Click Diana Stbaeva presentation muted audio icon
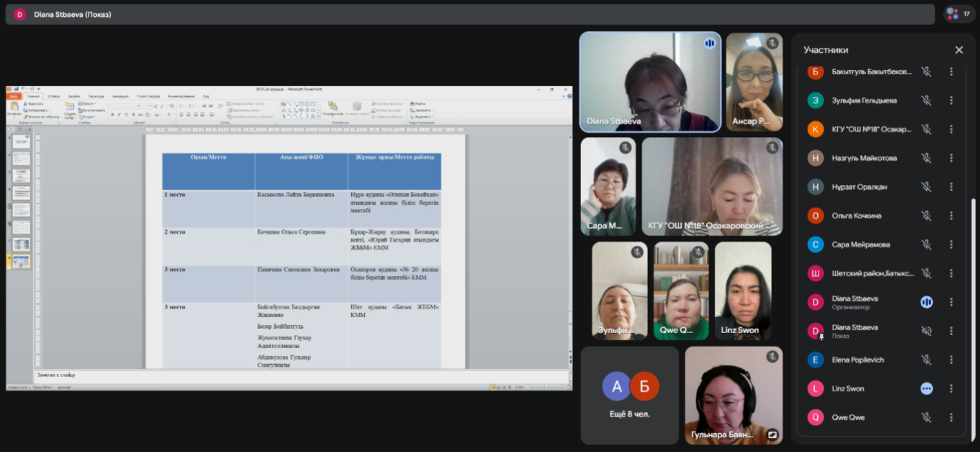The width and height of the screenshot is (980, 452). click(x=926, y=331)
